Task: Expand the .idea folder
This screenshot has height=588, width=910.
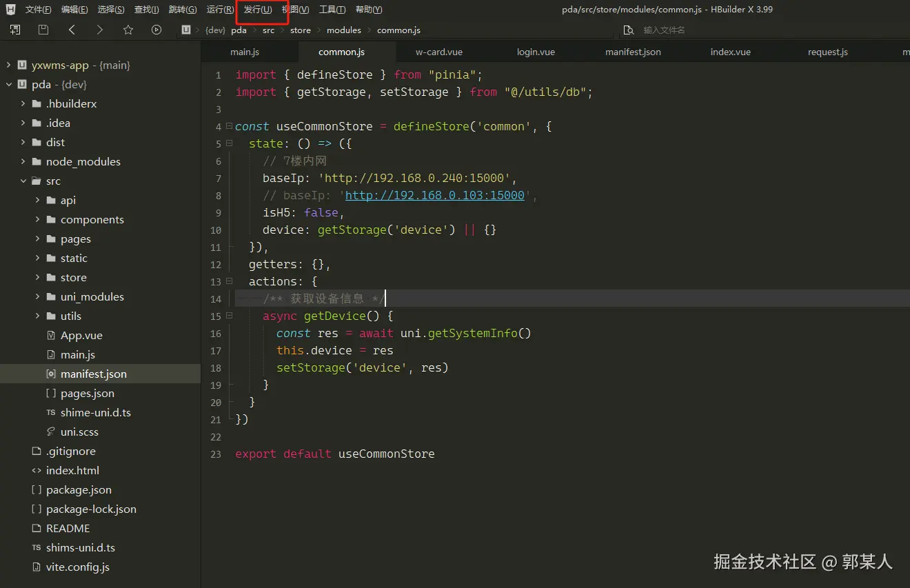Action: 23,123
